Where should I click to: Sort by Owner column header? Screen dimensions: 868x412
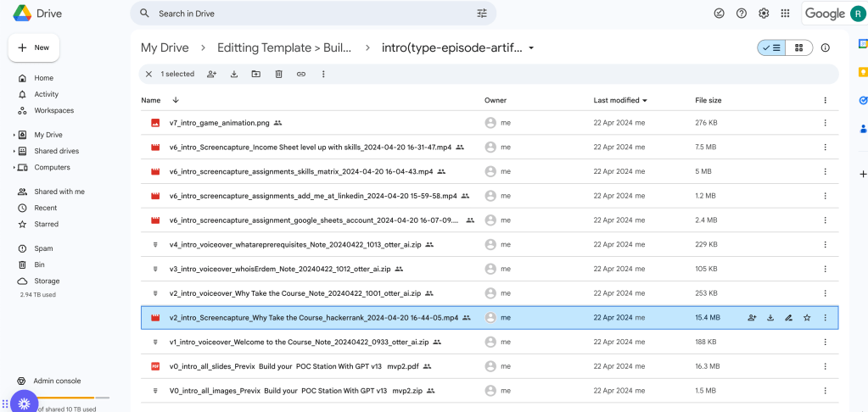496,100
